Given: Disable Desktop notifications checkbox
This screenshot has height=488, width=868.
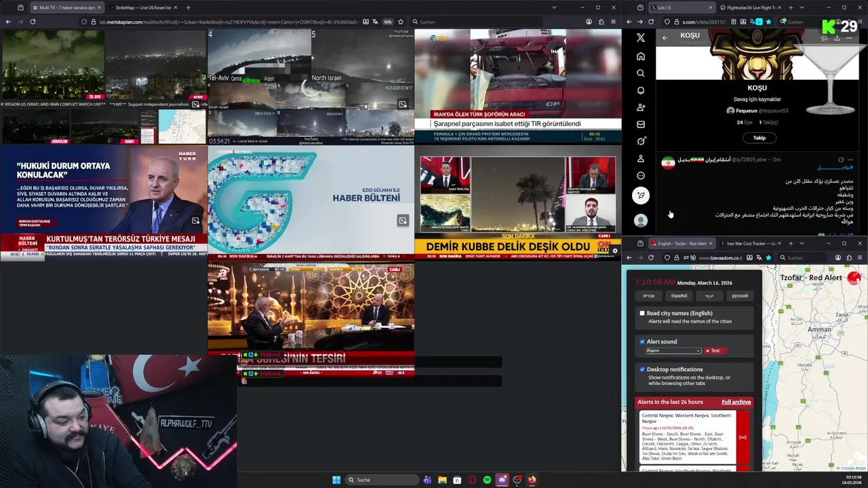Looking at the screenshot, I should click(642, 369).
